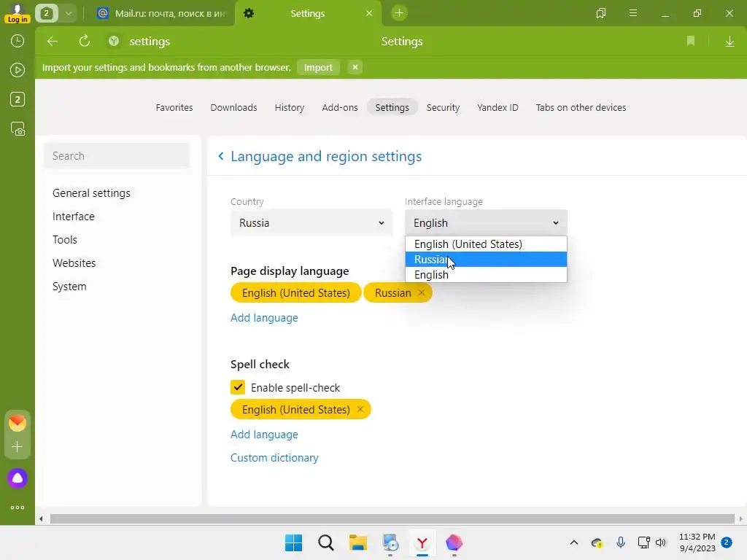The image size is (747, 560).
Task: Remove English (United States) from spell check
Action: pyautogui.click(x=360, y=410)
